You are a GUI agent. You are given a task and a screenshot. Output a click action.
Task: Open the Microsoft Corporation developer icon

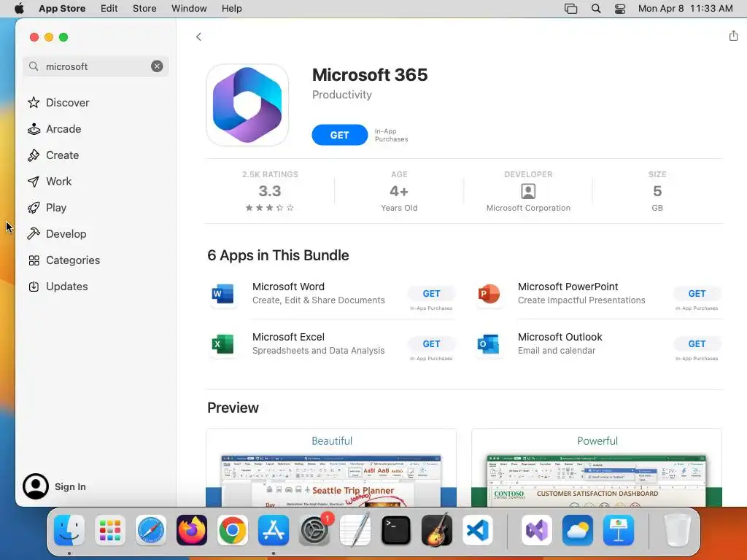click(528, 191)
